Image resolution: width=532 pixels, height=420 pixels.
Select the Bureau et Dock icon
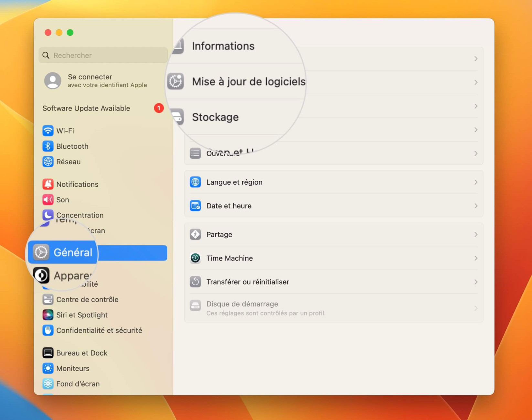tap(48, 353)
